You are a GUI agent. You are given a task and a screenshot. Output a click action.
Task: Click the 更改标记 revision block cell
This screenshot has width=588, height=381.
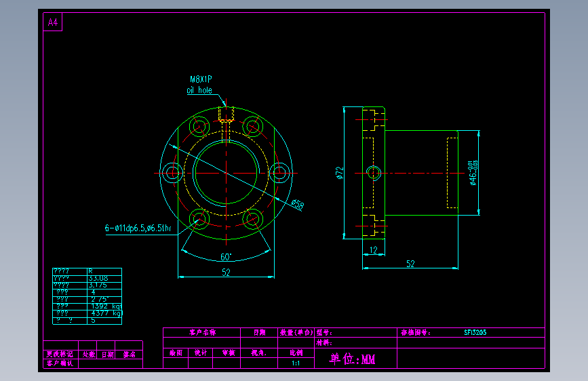pyautogui.click(x=60, y=355)
